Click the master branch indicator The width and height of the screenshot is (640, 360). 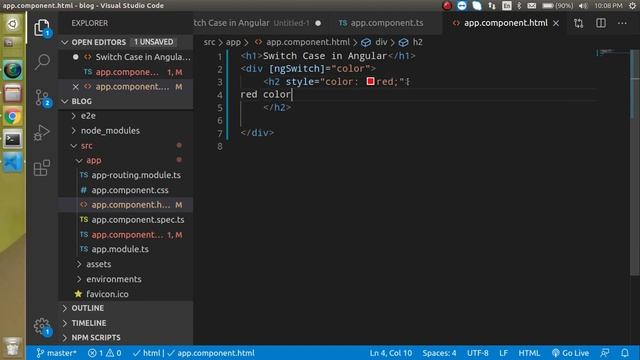point(56,353)
